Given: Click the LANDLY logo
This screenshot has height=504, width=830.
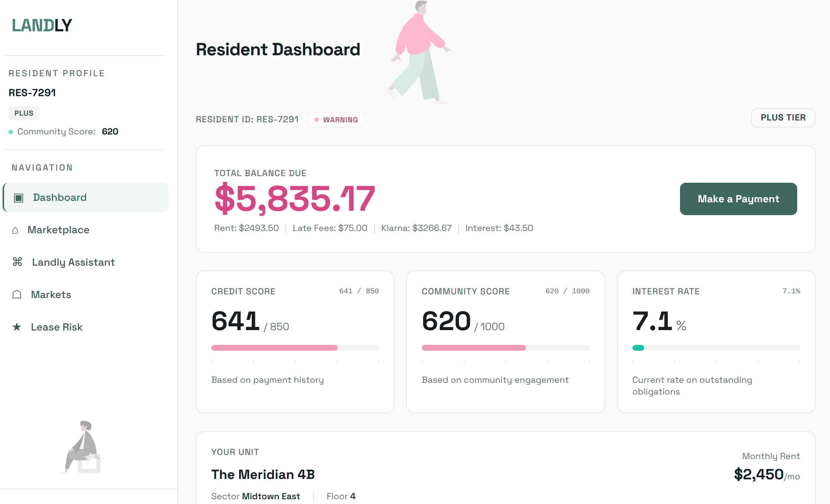Looking at the screenshot, I should (x=42, y=25).
